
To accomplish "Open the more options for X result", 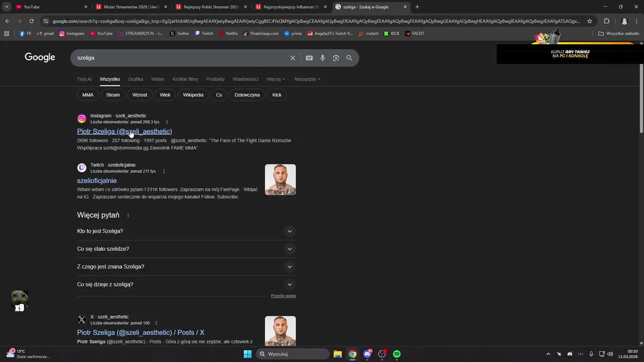I will [156, 323].
